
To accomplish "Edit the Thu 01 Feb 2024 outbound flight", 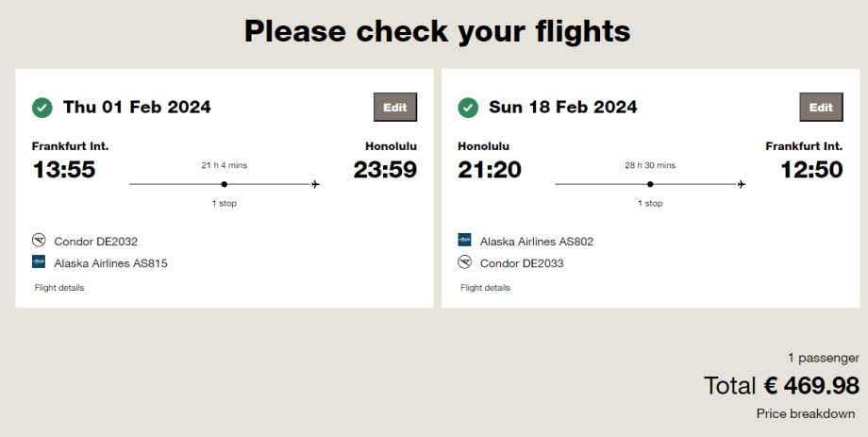I will pyautogui.click(x=395, y=108).
